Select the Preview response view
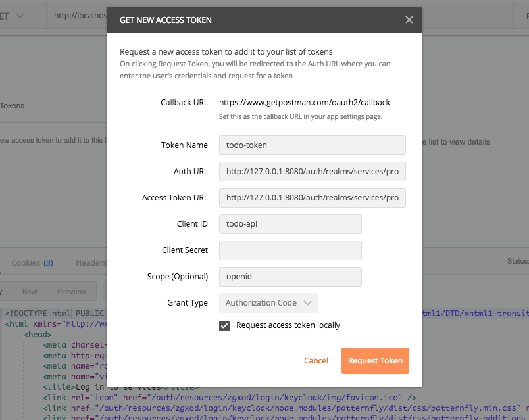This screenshot has width=529, height=420. click(72, 291)
